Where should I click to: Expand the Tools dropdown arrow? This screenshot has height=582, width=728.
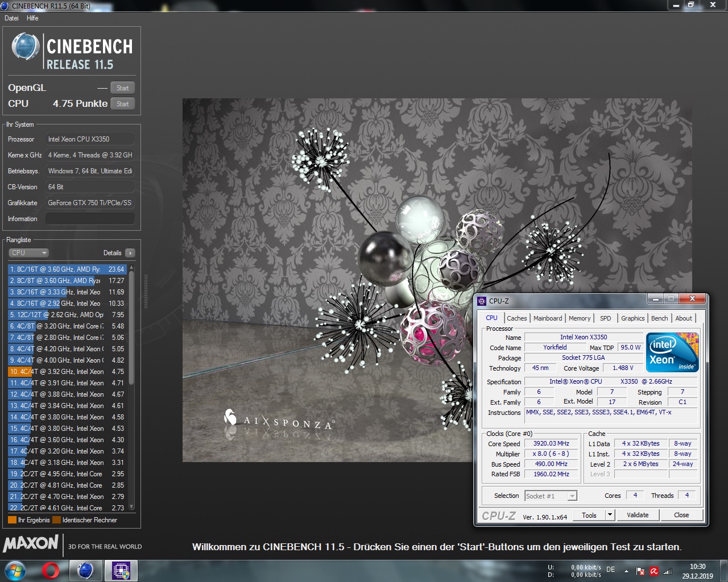[610, 515]
